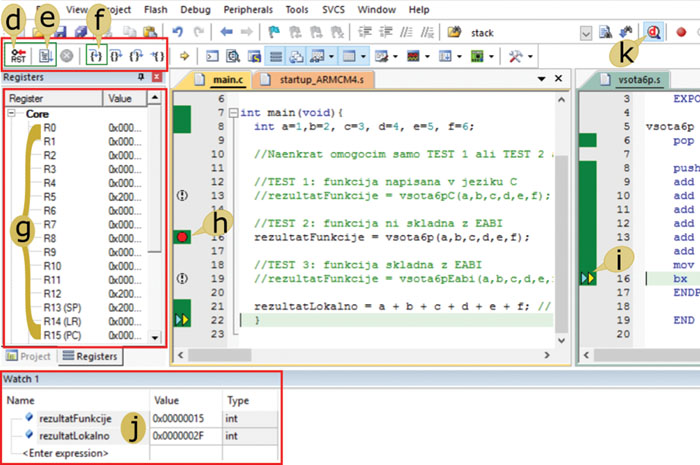
Task: Click the Find icon beside the stack box
Action: [605, 32]
